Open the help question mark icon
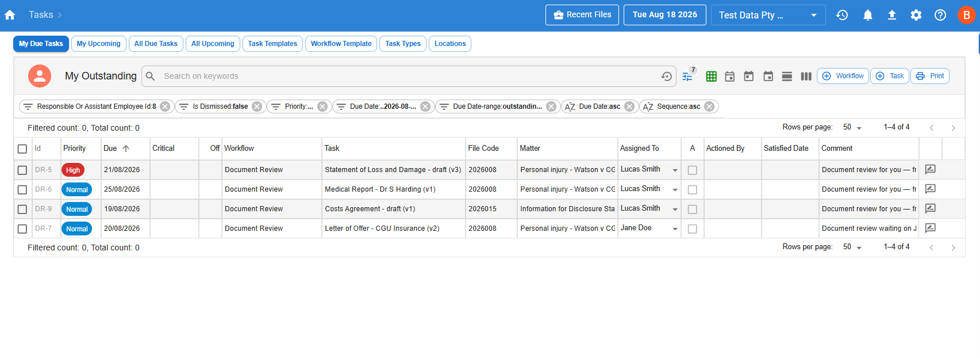 click(x=940, y=15)
